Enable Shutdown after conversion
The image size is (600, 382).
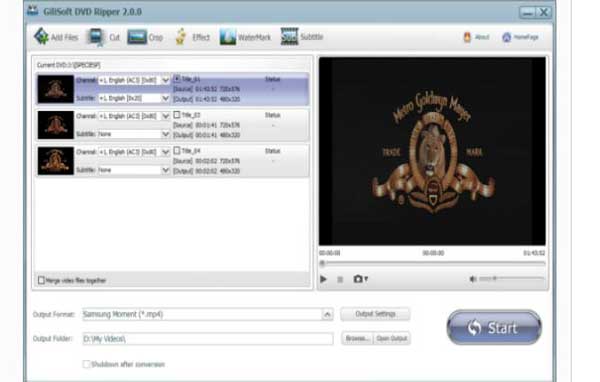point(86,364)
